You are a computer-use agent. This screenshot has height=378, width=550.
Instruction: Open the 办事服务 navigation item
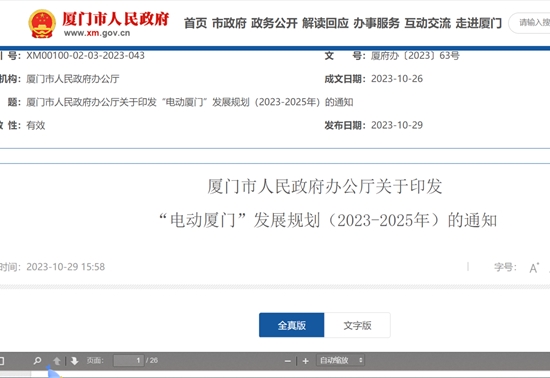(376, 23)
